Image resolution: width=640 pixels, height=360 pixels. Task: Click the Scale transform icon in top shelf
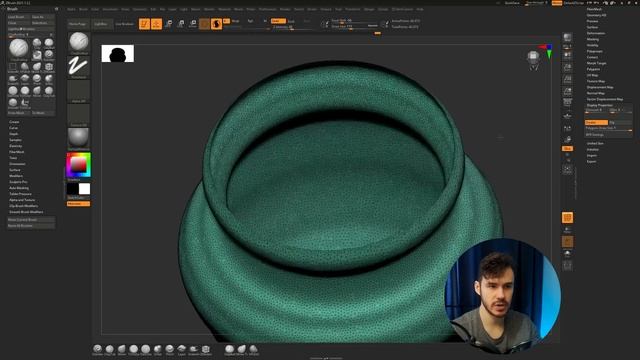pos(181,24)
